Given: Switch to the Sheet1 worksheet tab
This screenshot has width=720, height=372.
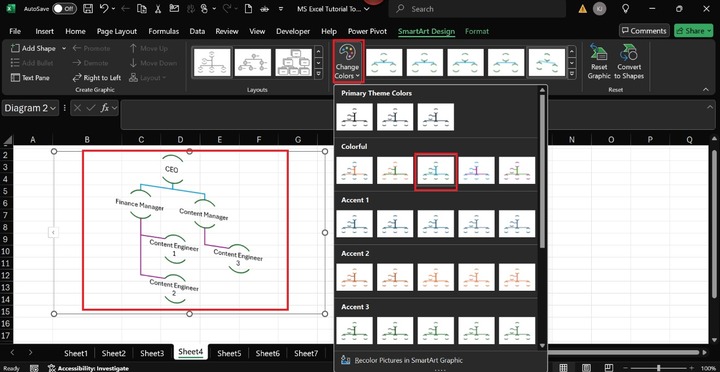Looking at the screenshot, I should coord(76,353).
